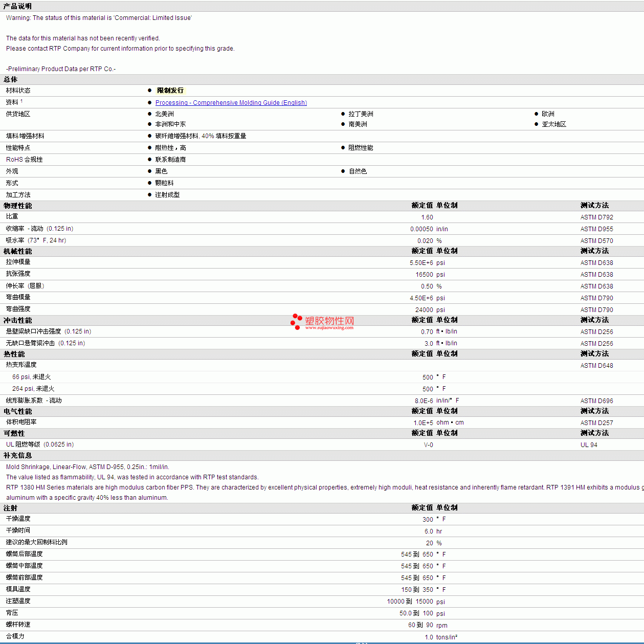This screenshot has width=644, height=644.
Task: Click the 注塑温度 row label
Action: point(18,601)
